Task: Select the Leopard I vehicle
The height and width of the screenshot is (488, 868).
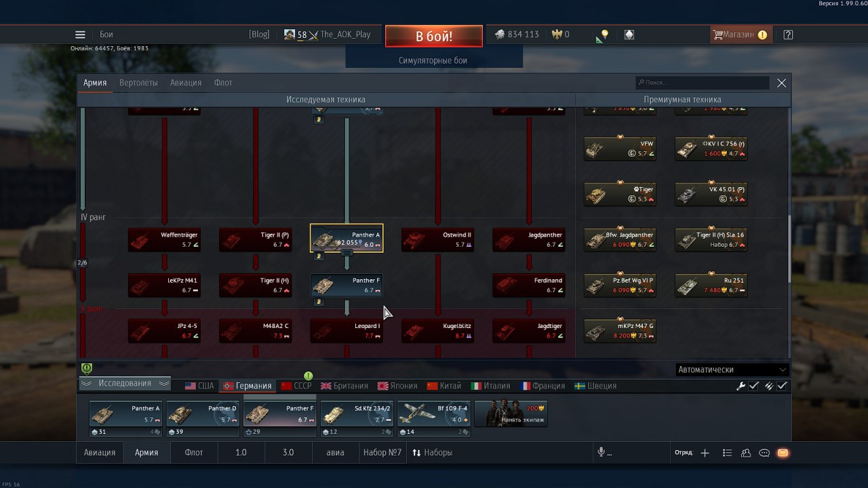Action: (347, 331)
